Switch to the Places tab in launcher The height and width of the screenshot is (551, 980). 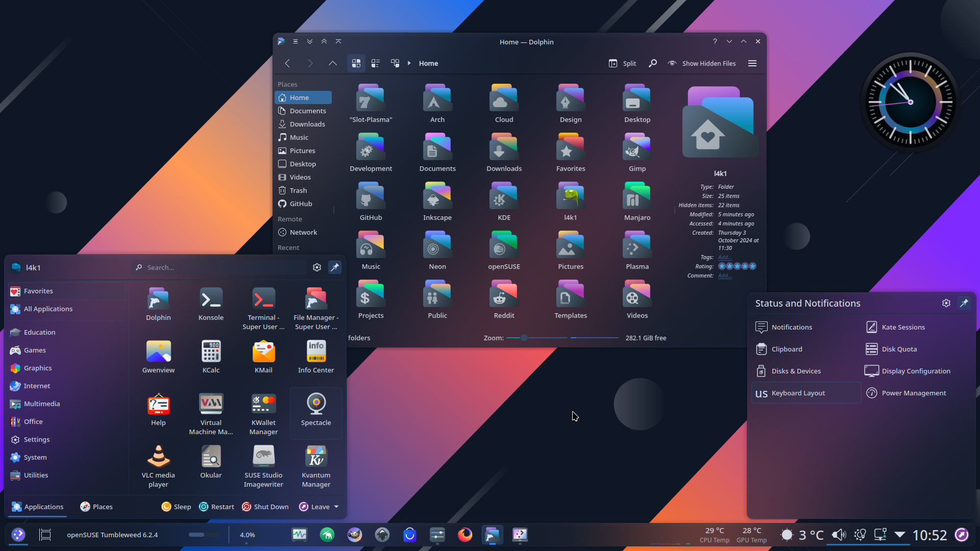(x=96, y=507)
